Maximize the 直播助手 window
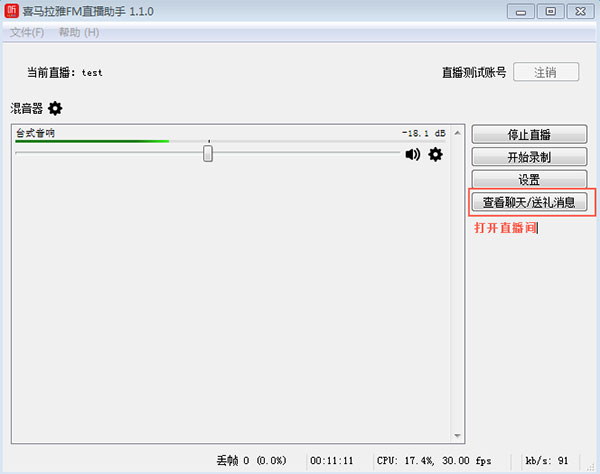The height and width of the screenshot is (474, 600). pyautogui.click(x=550, y=11)
